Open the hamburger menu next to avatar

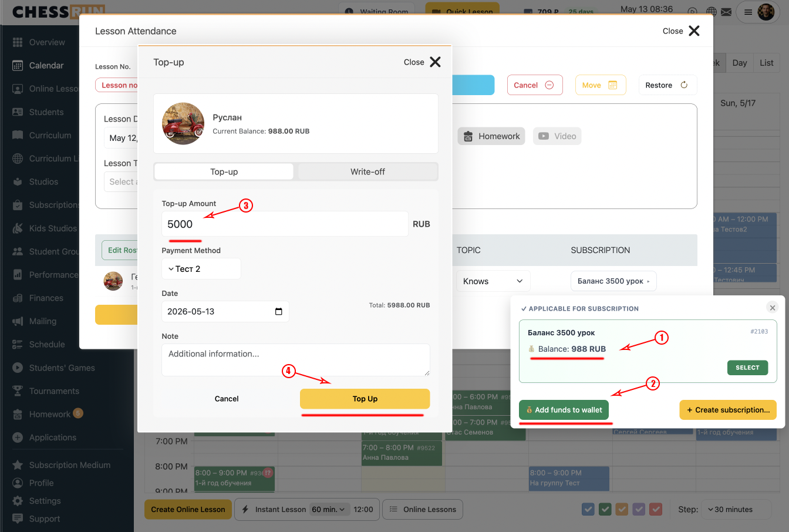click(748, 12)
